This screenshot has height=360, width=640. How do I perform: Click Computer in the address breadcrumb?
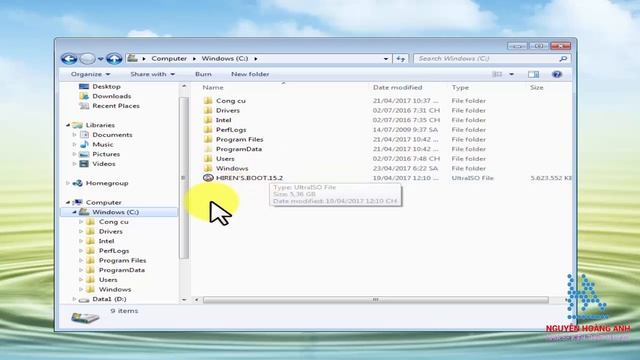click(169, 59)
